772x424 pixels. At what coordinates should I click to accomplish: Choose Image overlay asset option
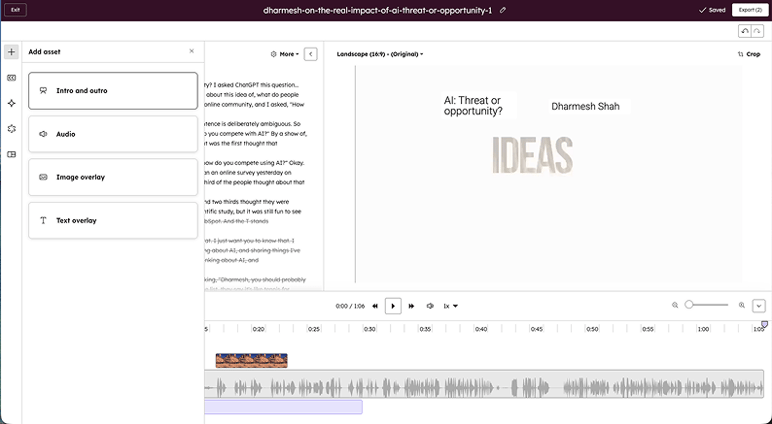tap(113, 177)
